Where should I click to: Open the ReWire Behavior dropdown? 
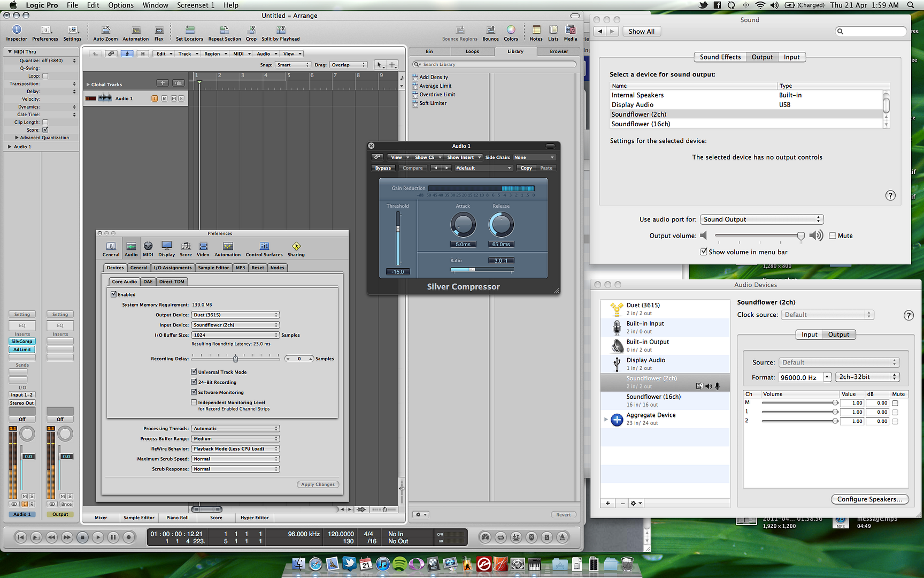point(236,449)
